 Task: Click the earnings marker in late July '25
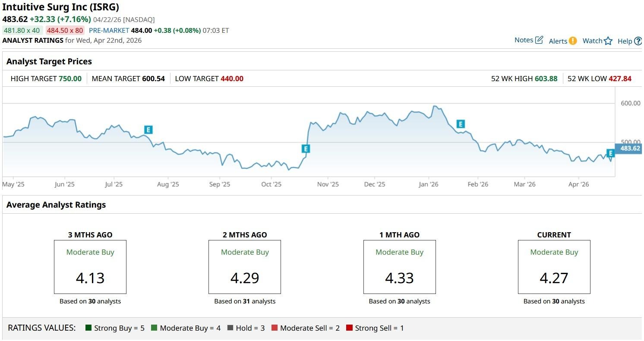tap(148, 129)
